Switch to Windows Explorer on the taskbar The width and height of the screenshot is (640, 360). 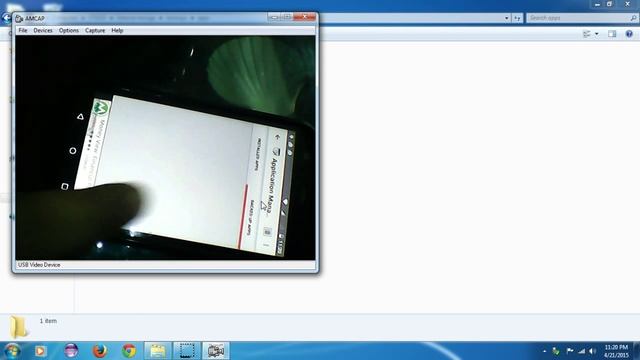[x=158, y=351]
